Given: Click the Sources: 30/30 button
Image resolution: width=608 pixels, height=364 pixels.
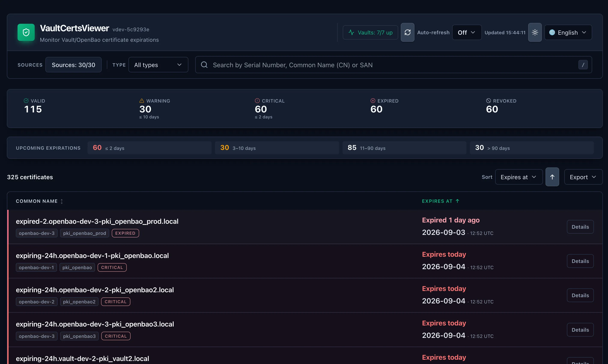Looking at the screenshot, I should [x=73, y=65].
